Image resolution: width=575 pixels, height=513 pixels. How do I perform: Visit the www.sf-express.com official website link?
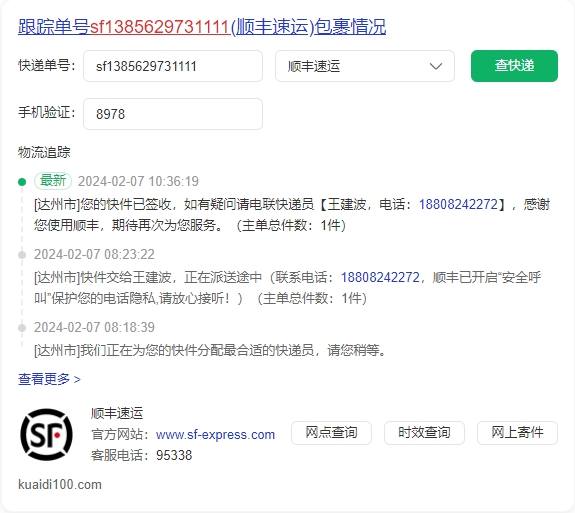(x=215, y=435)
